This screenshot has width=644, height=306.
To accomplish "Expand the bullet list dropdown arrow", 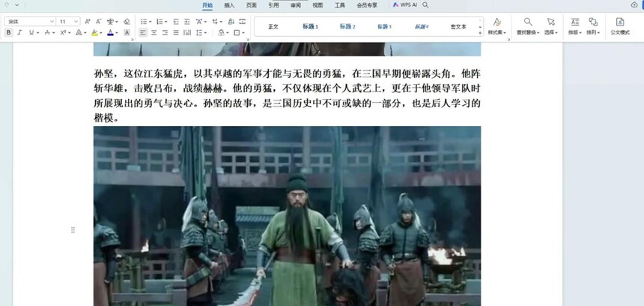I will pos(151,22).
